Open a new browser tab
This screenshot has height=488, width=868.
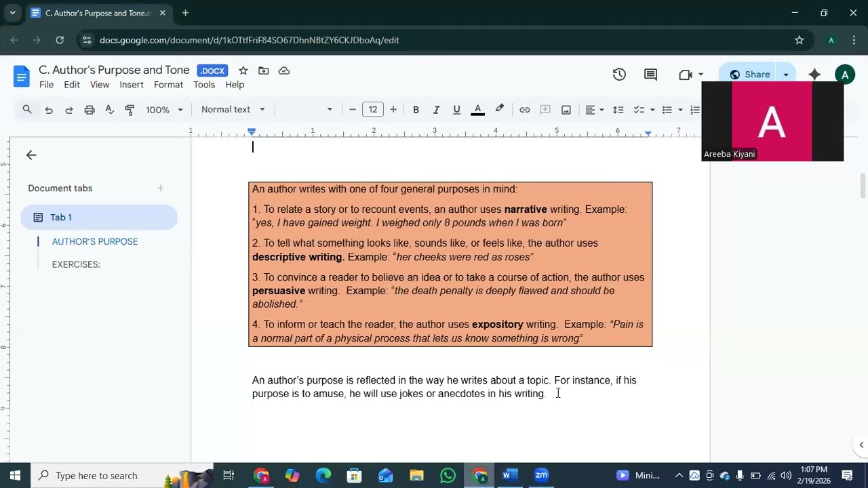coord(185,13)
